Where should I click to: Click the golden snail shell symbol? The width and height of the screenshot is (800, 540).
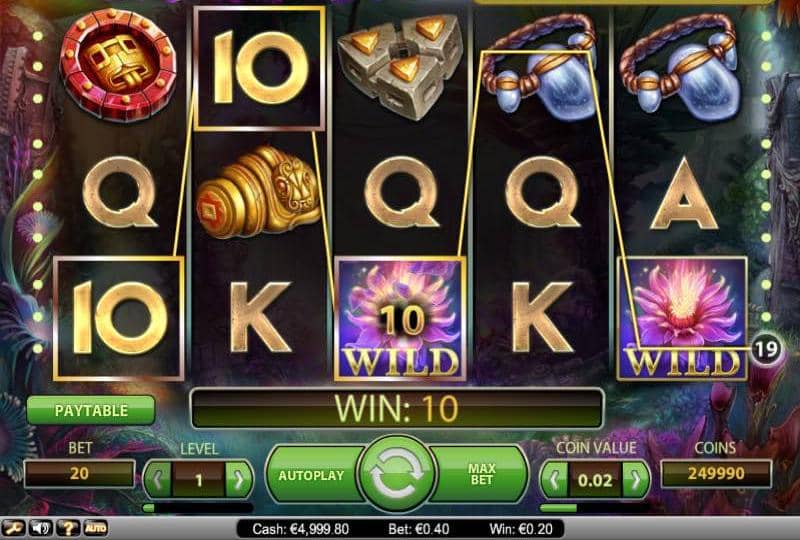tap(258, 192)
